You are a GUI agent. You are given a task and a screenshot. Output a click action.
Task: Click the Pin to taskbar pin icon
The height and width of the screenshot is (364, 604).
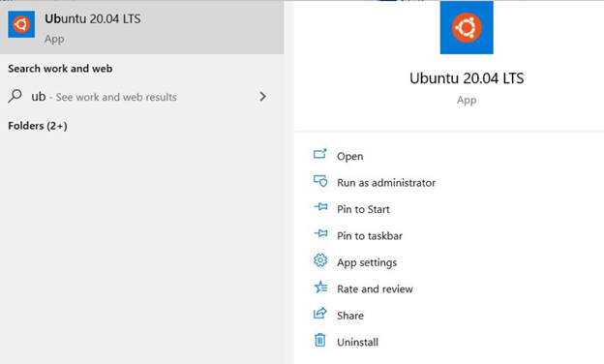tap(320, 233)
